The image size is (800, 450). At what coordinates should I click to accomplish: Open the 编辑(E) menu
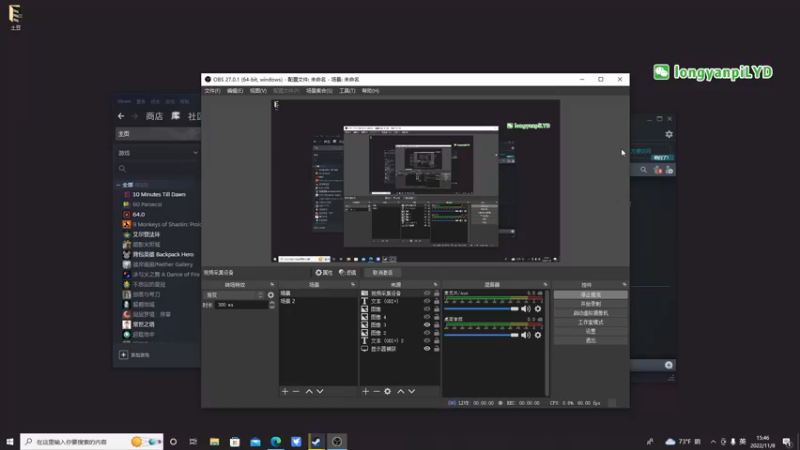click(x=235, y=91)
